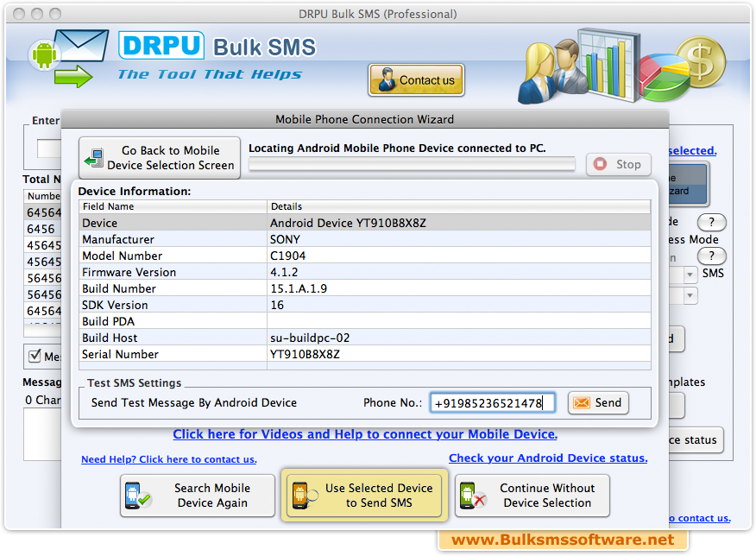Click the envelope icon on Send button
Viewport: 756px width, 556px height.
(582, 402)
